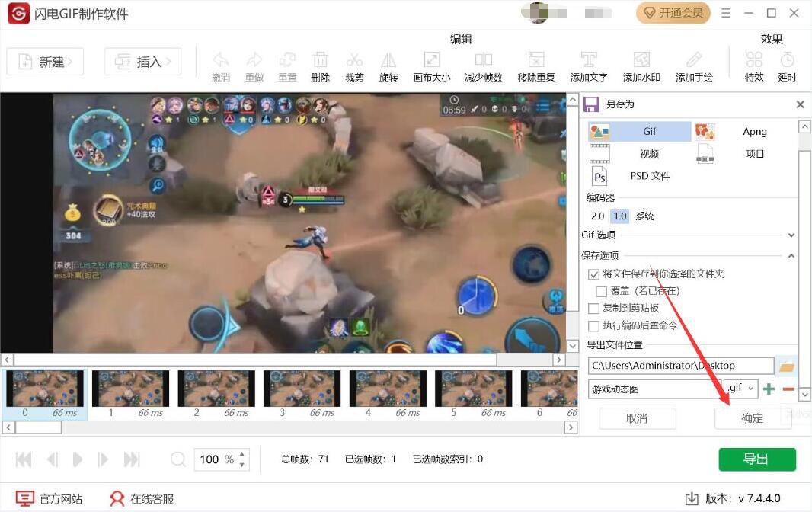Select frame 5 thumbnail in timeline
The width and height of the screenshot is (812, 512).
(x=473, y=389)
